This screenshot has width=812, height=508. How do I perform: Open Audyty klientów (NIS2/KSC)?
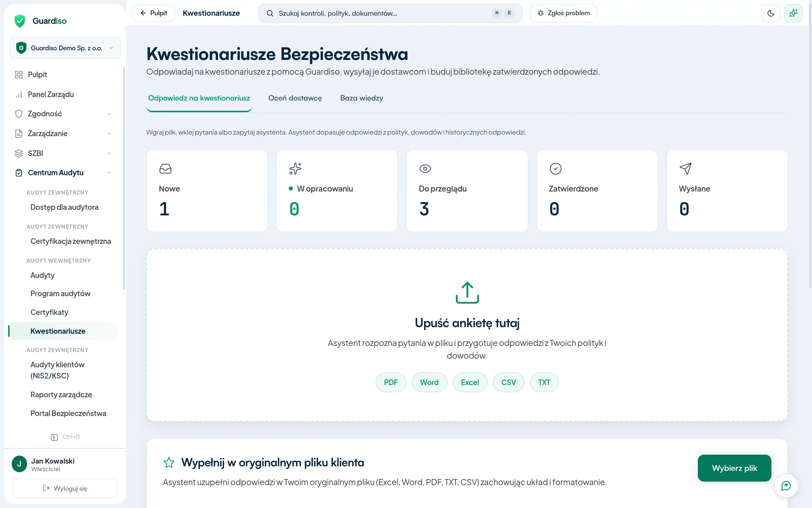[x=57, y=370]
